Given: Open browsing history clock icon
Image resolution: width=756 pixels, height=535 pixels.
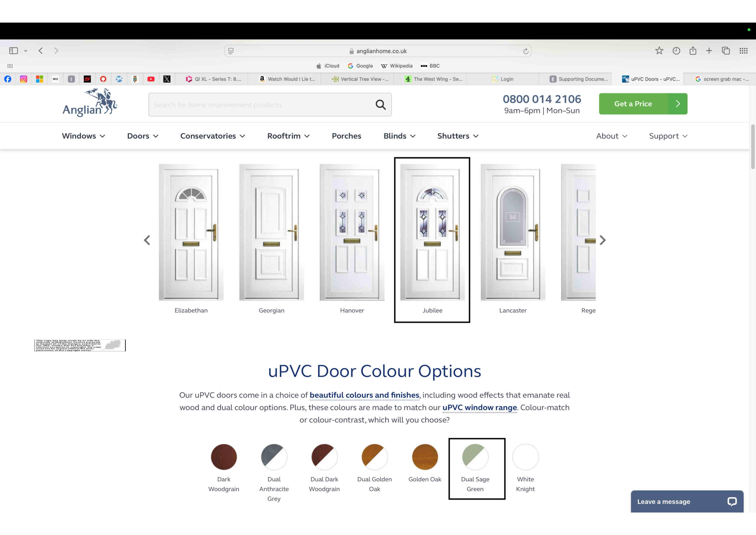Looking at the screenshot, I should pyautogui.click(x=676, y=51).
